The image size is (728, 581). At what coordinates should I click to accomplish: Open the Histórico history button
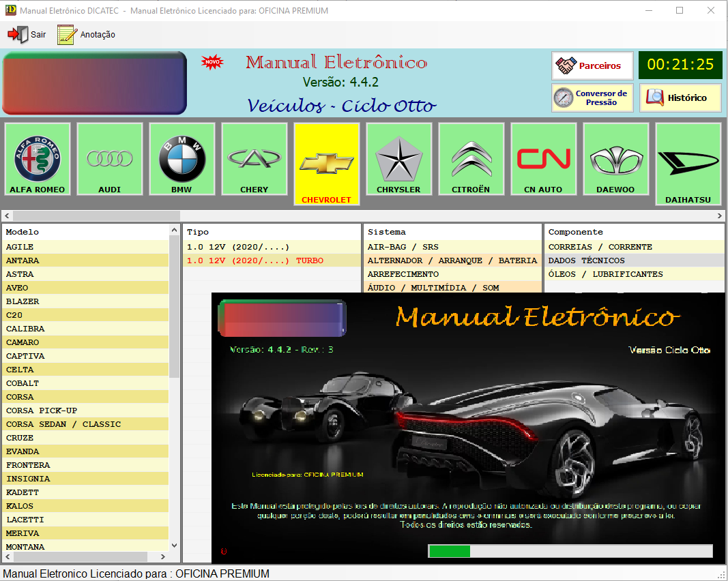click(x=680, y=98)
